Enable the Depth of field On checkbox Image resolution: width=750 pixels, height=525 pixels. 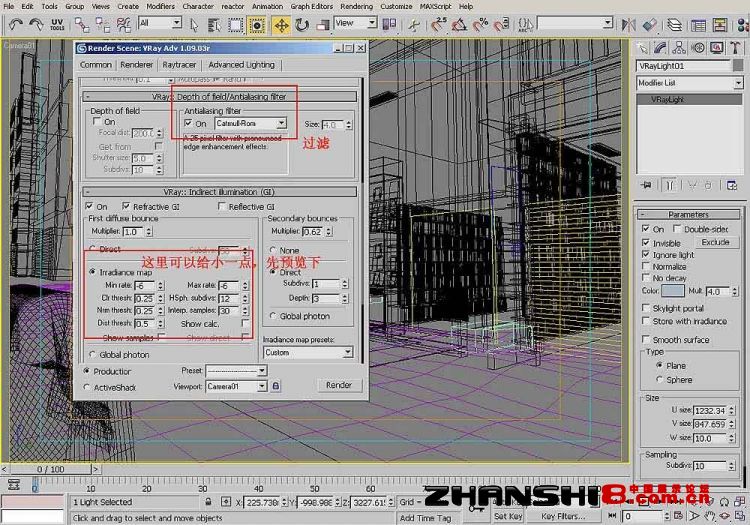pyautogui.click(x=97, y=121)
